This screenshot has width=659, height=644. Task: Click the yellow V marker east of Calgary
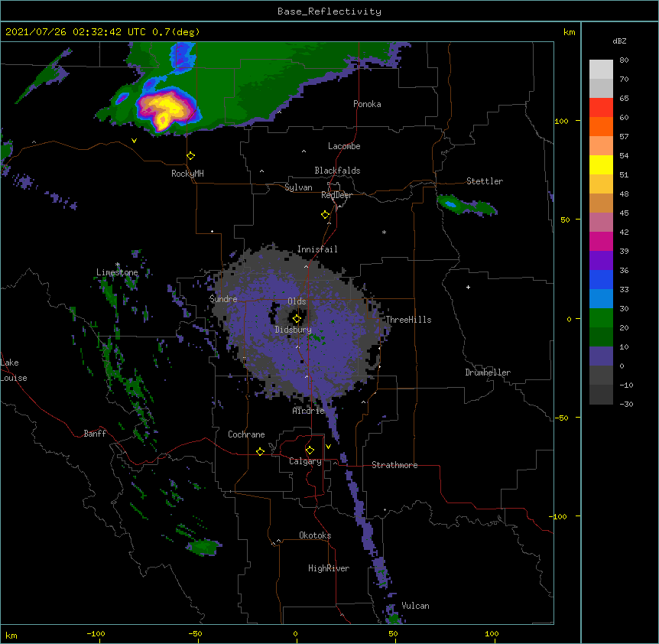coord(328,447)
